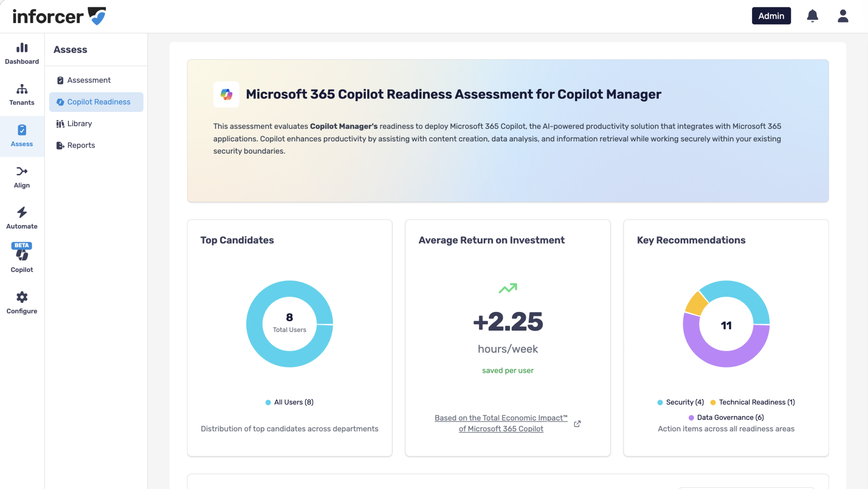Click the 'saved per user' text

tap(508, 371)
